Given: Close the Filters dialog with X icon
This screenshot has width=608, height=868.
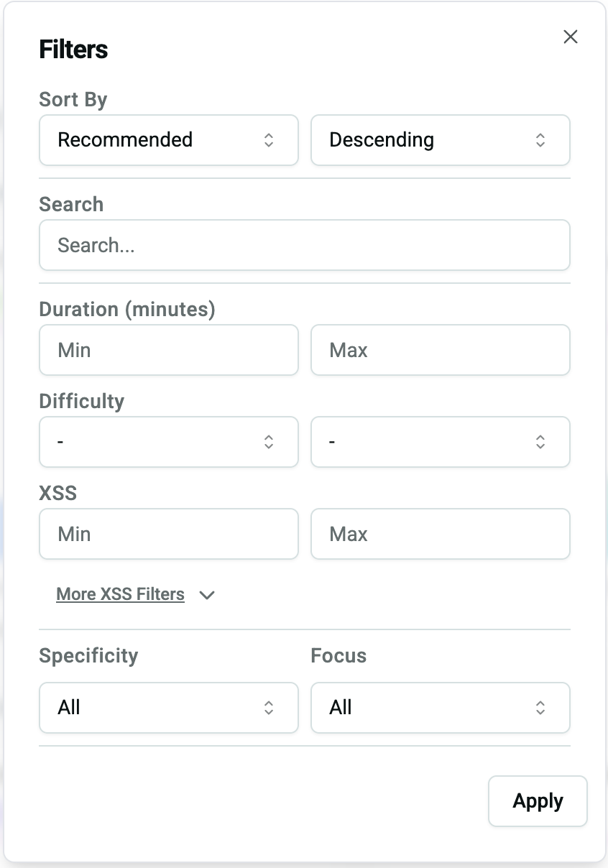Looking at the screenshot, I should click(x=571, y=37).
